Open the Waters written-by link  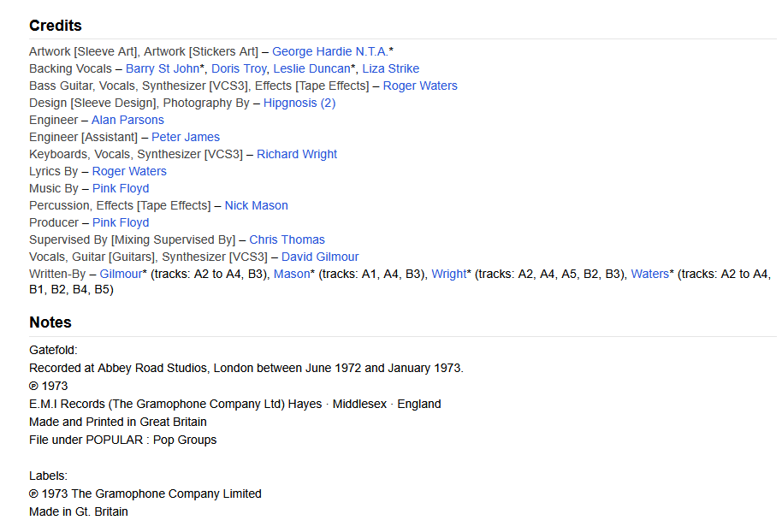tap(650, 274)
